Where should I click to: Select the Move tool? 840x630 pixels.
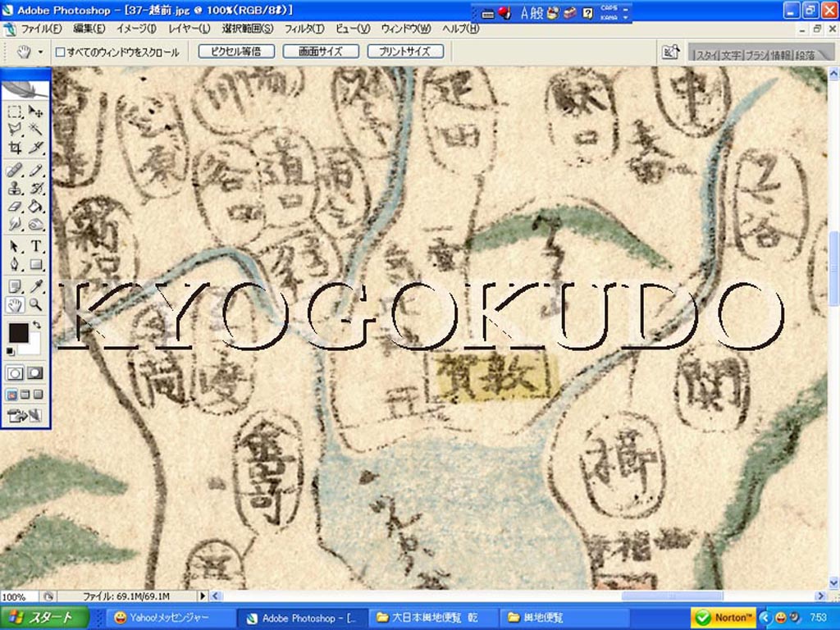tap(35, 112)
